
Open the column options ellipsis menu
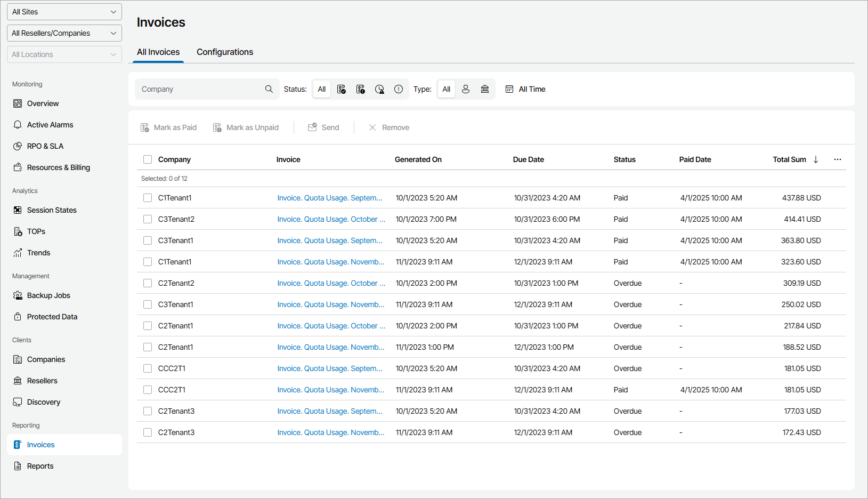click(837, 159)
